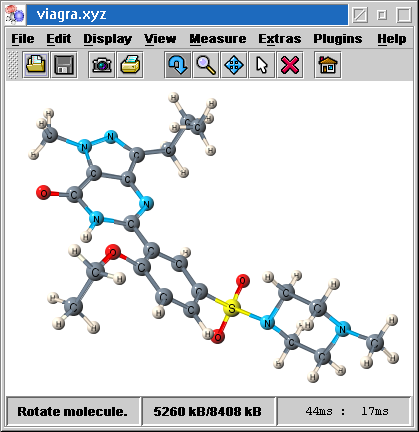The height and width of the screenshot is (432, 419).
Task: Open the Edit menu
Action: click(x=59, y=39)
